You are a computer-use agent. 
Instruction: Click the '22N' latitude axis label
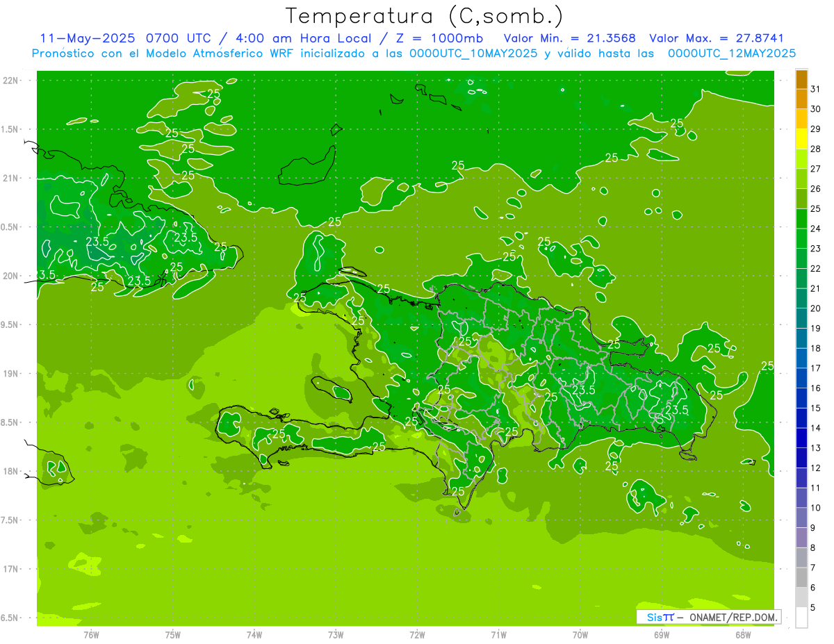(10, 81)
